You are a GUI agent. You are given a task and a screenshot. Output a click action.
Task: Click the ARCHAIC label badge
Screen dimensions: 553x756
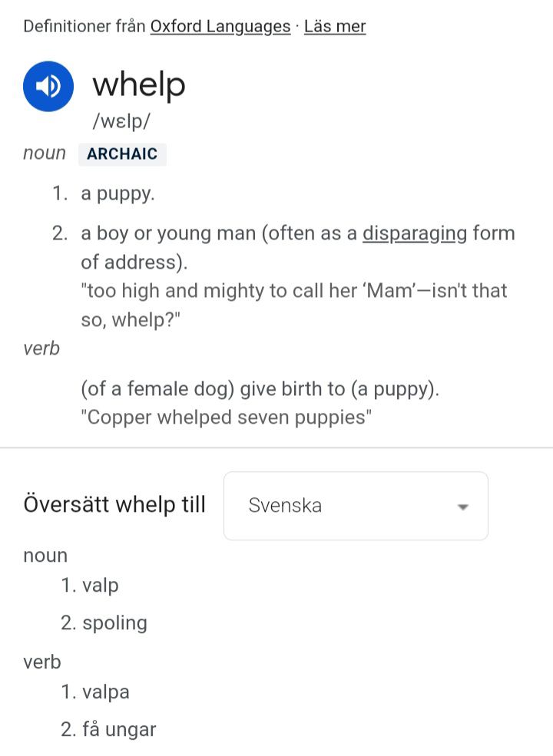pos(122,154)
